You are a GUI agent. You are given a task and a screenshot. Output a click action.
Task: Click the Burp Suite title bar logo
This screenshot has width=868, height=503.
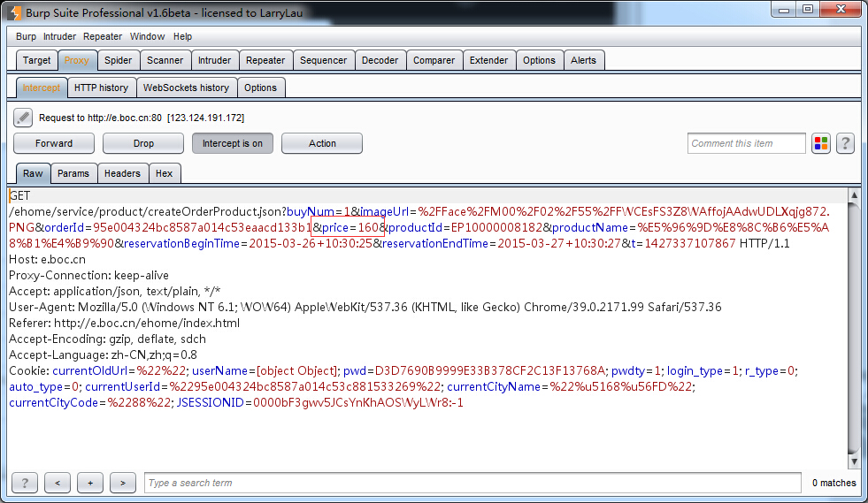click(x=15, y=12)
